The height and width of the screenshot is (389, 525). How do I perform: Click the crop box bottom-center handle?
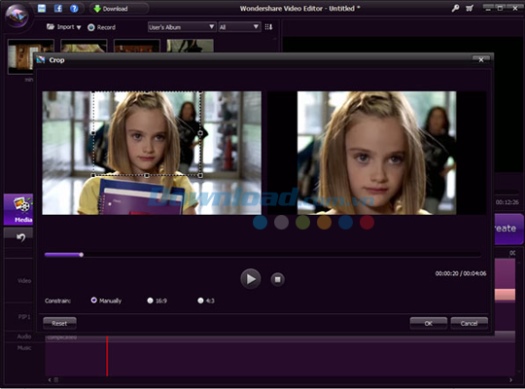[x=146, y=175]
